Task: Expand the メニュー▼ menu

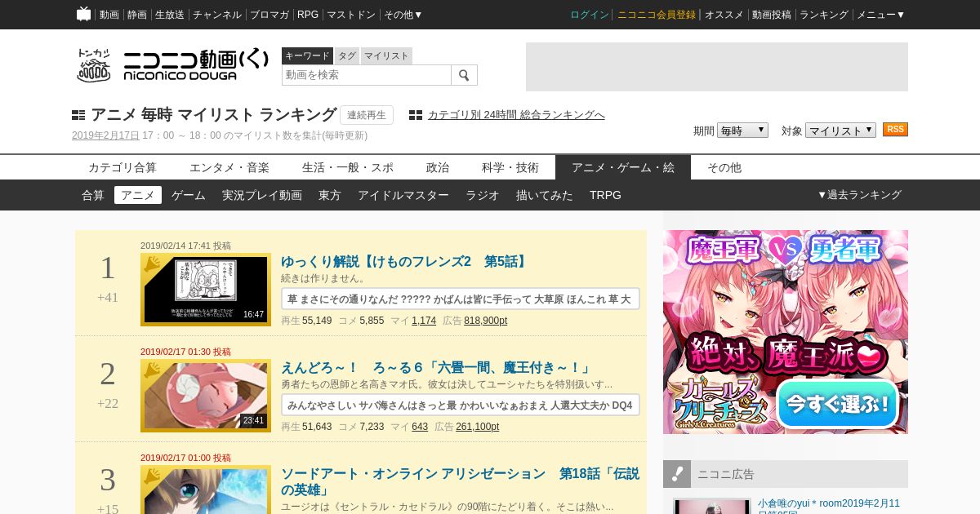Action: [880, 15]
